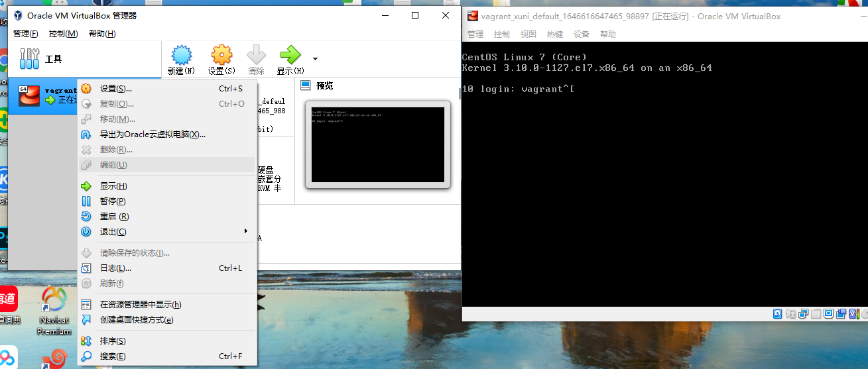Open the 视图 menu in the VM window
The image size is (868, 369).
528,34
